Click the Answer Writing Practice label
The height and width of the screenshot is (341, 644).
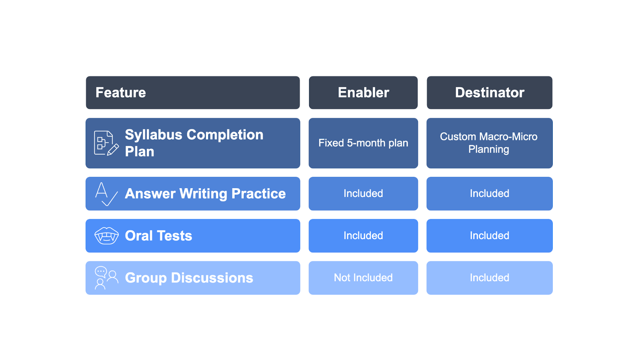[x=205, y=194]
